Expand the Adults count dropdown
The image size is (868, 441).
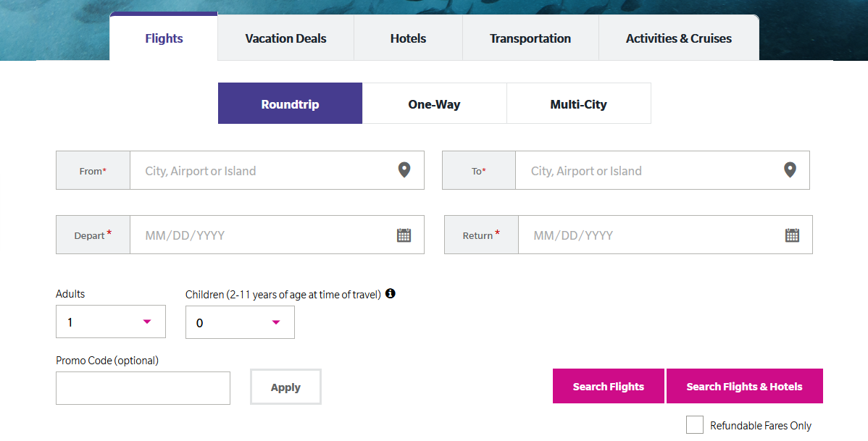pyautogui.click(x=111, y=322)
